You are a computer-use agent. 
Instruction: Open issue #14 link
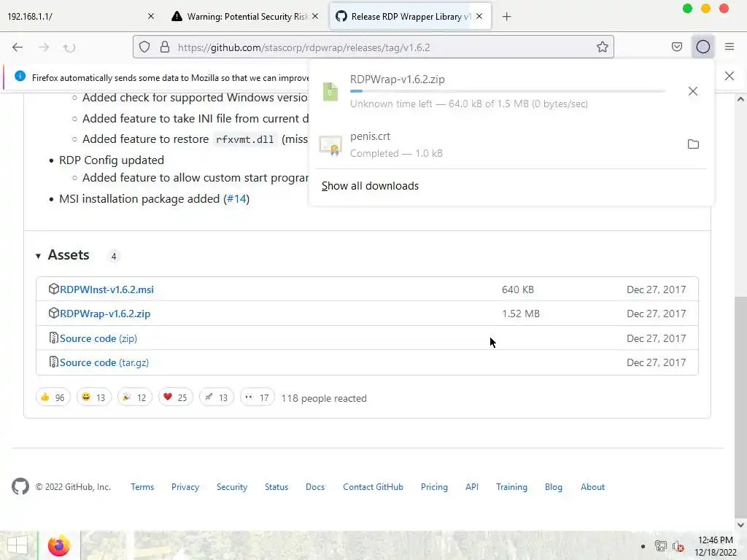click(237, 198)
